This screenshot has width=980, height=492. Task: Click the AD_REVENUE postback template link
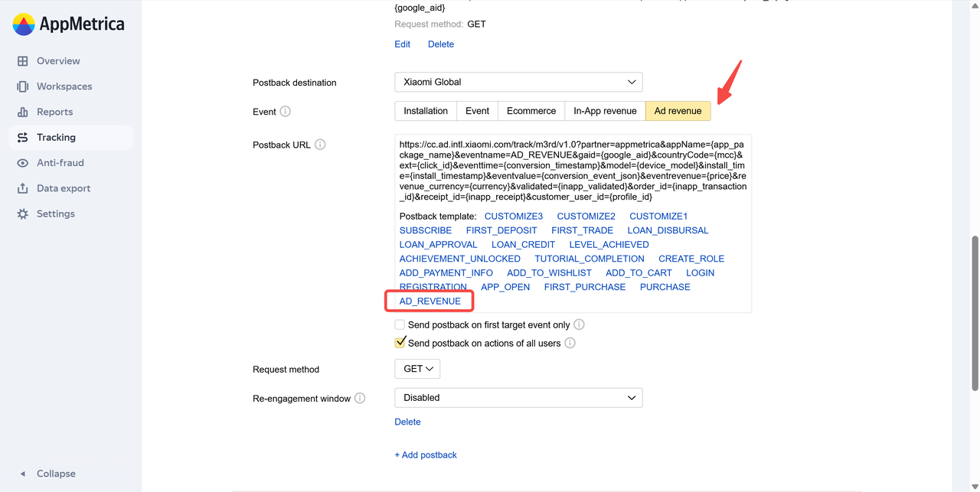point(430,301)
